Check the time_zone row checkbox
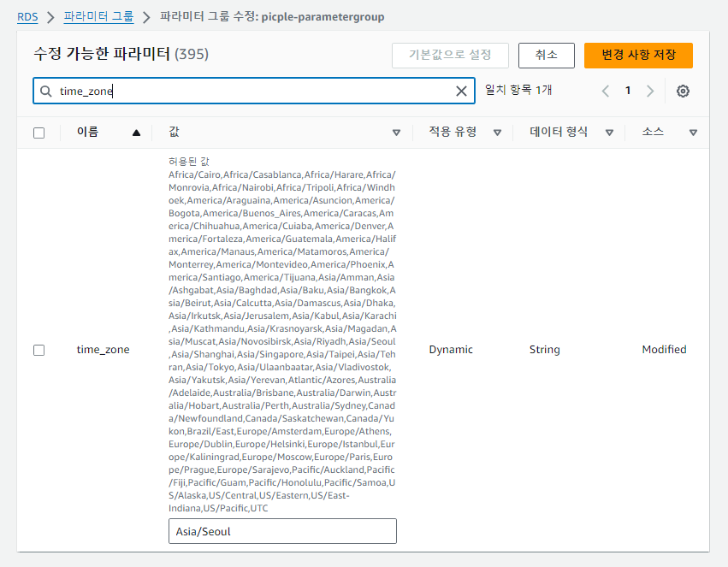Viewport: 728px width, 567px height. click(x=38, y=350)
